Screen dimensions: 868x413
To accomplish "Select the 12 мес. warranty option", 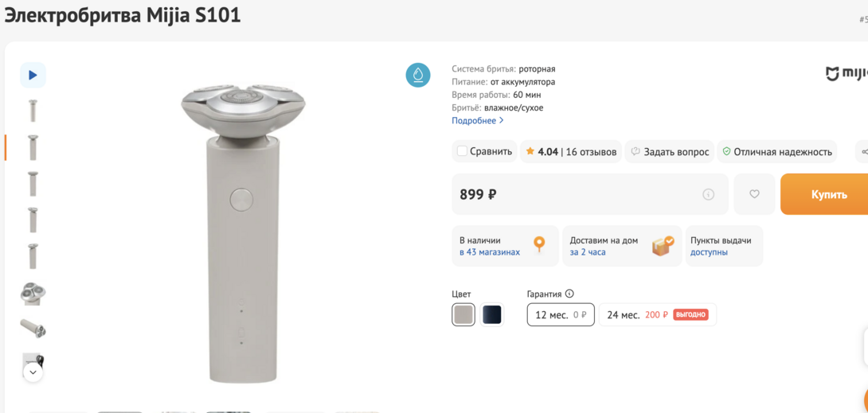I will [561, 315].
